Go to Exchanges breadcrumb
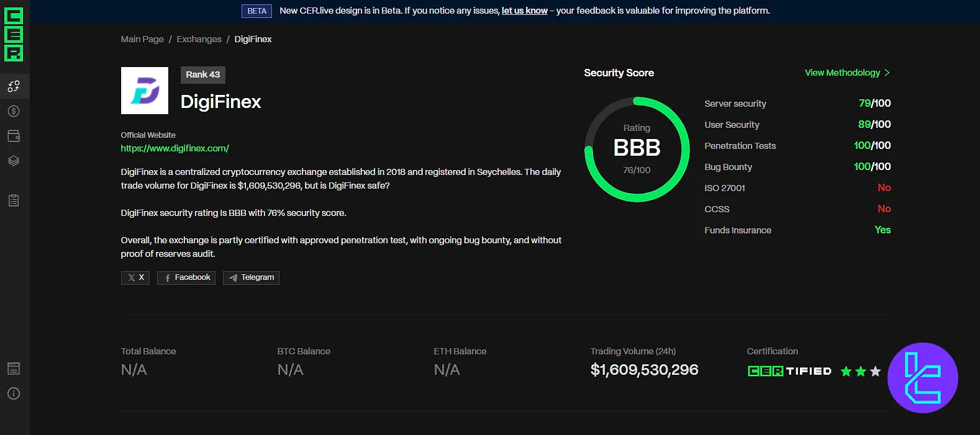The height and width of the screenshot is (435, 980). tap(199, 39)
